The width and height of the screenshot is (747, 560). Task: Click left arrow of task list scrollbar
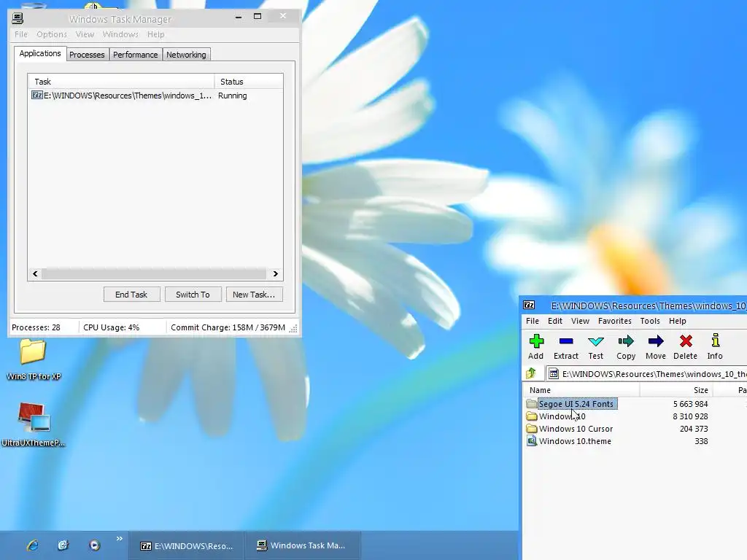pyautogui.click(x=35, y=274)
